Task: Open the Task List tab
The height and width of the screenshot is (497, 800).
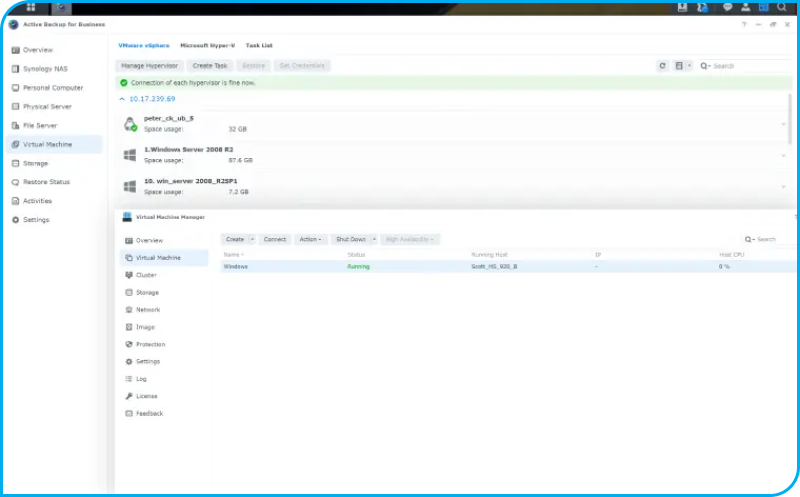Action: tap(259, 45)
